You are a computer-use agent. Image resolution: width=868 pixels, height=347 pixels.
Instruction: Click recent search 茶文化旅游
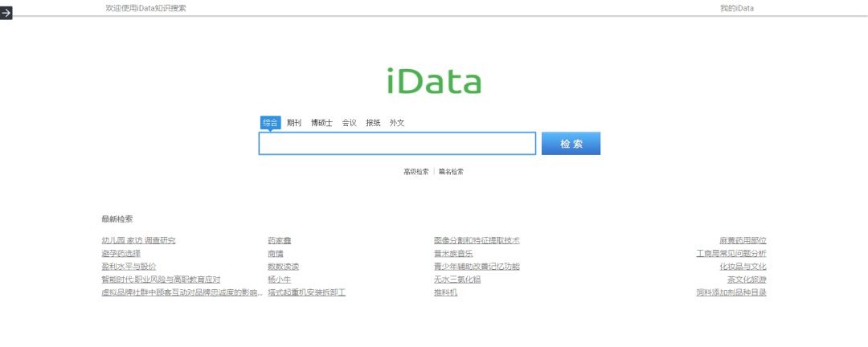coord(747,280)
